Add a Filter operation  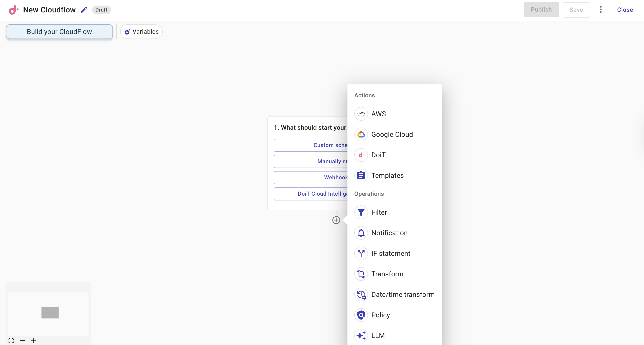pyautogui.click(x=379, y=212)
